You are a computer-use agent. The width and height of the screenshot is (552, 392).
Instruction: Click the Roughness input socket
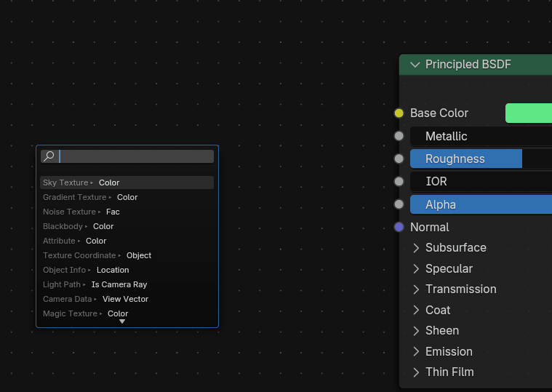tap(399, 159)
